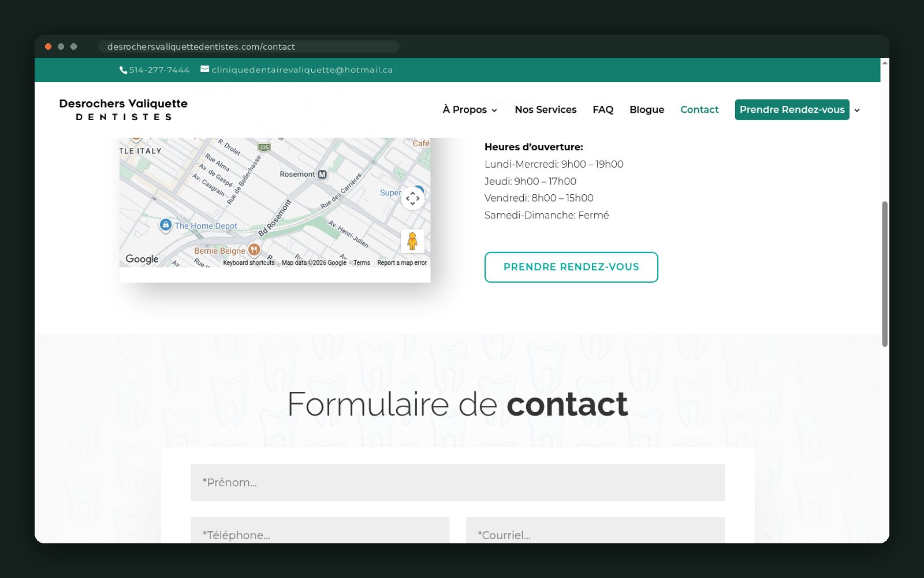Open the map camera controls button
Image resolution: width=924 pixels, height=578 pixels.
tap(412, 198)
